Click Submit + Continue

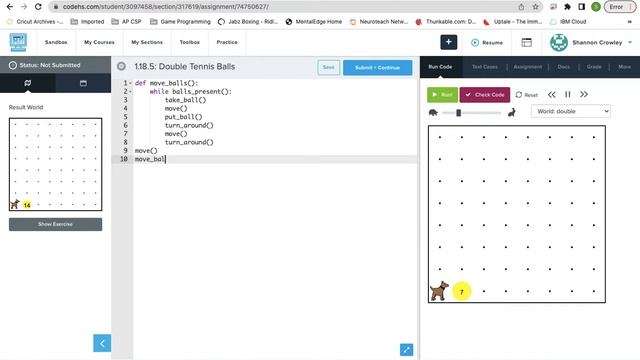pos(378,67)
